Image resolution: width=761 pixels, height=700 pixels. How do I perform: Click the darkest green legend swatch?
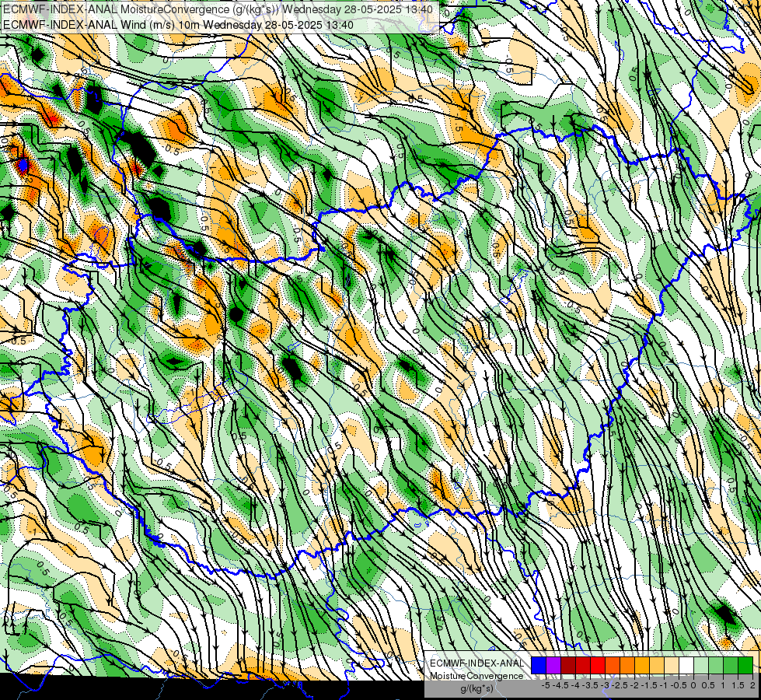[x=745, y=665]
